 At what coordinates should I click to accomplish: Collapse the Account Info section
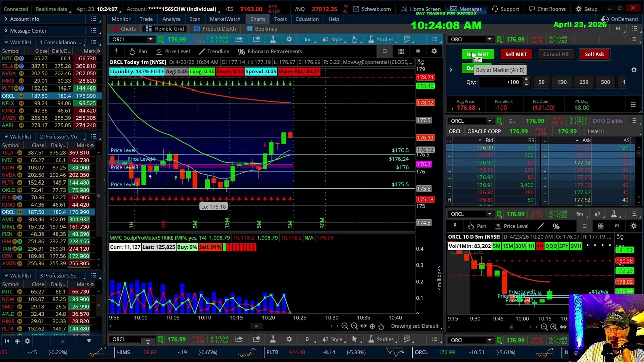[x=6, y=19]
